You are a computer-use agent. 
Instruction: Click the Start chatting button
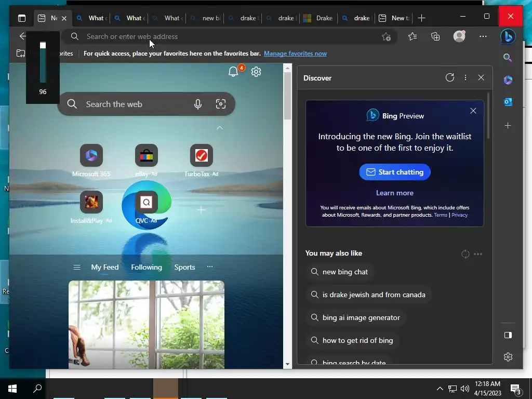[x=395, y=172]
